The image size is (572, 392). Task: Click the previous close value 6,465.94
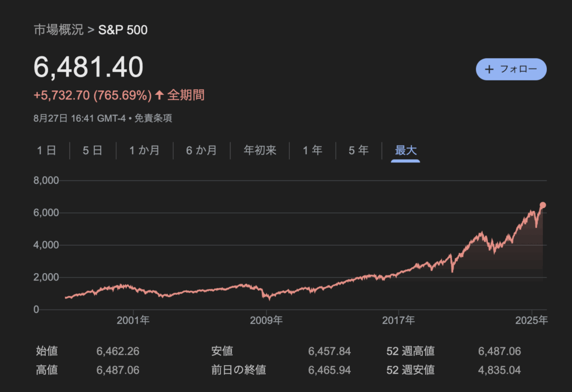[x=330, y=370]
